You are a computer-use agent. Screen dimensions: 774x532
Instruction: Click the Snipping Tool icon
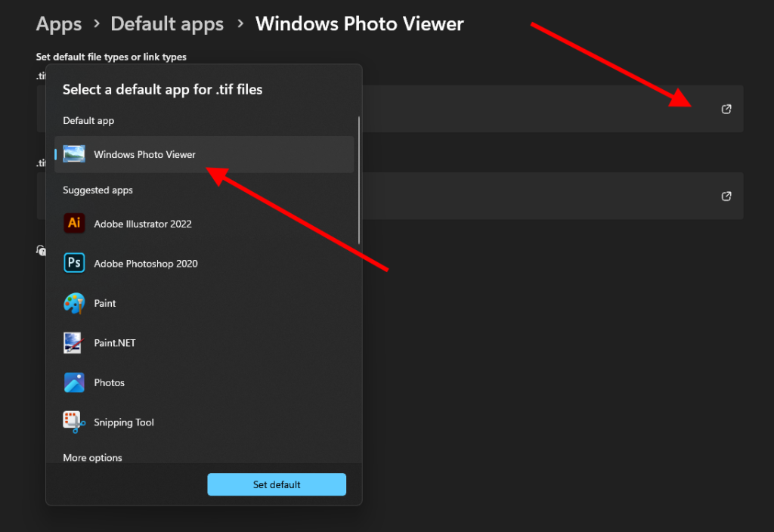[74, 422]
